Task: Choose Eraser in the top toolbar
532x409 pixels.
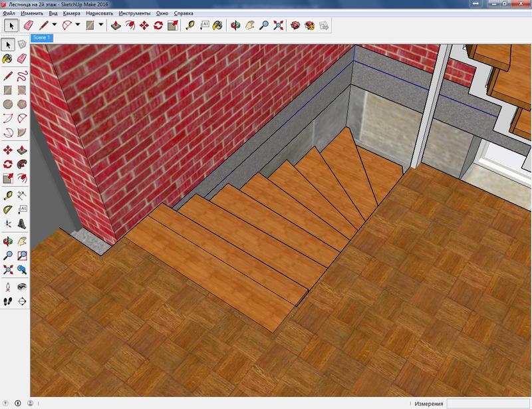Action: (29, 25)
